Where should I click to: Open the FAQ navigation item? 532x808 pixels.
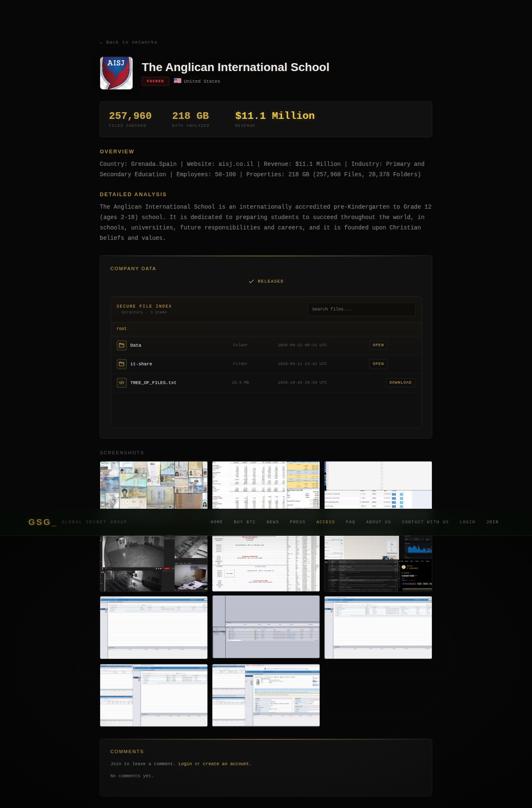tap(350, 522)
